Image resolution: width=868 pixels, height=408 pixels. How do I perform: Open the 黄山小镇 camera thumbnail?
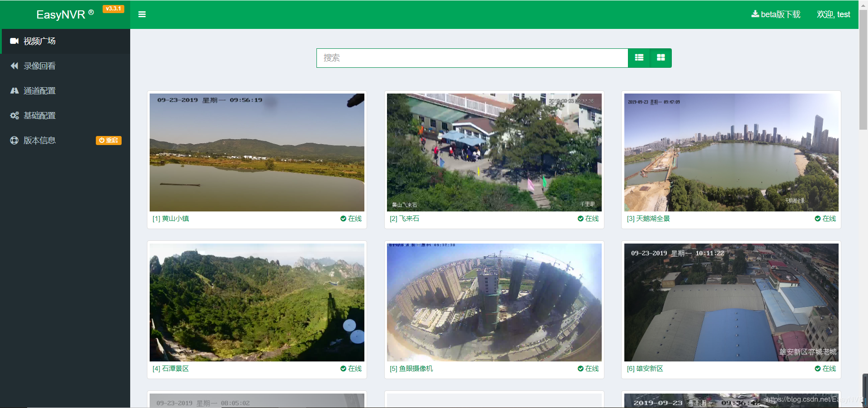click(x=257, y=153)
